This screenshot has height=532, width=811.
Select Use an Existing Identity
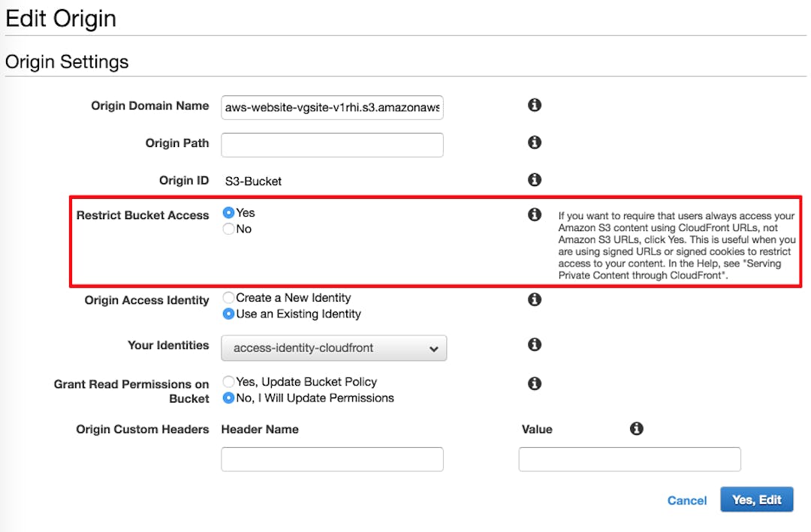(x=228, y=314)
